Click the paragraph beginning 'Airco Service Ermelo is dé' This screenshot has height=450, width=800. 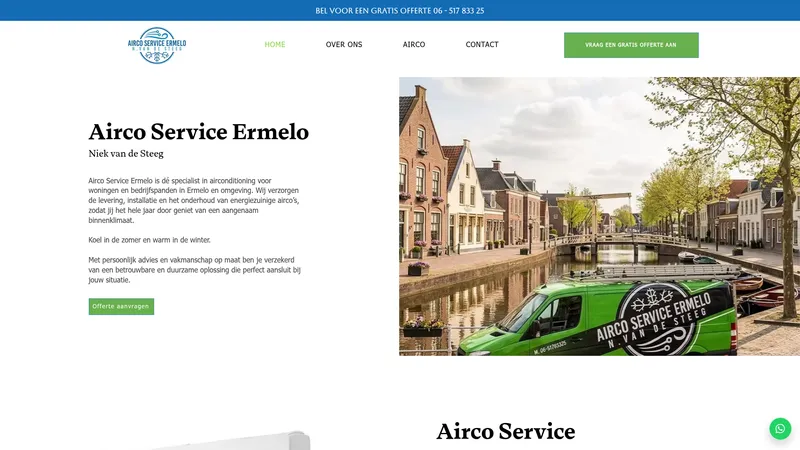tap(194, 201)
